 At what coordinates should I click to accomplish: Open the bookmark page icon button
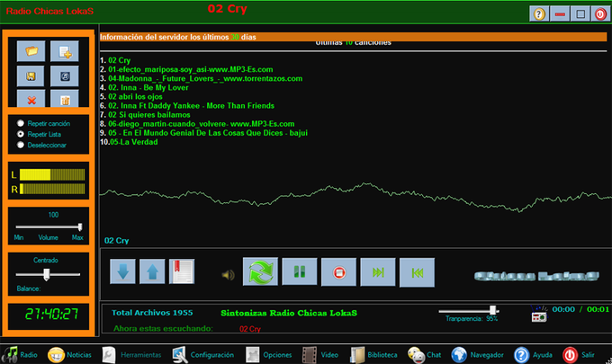[182, 271]
